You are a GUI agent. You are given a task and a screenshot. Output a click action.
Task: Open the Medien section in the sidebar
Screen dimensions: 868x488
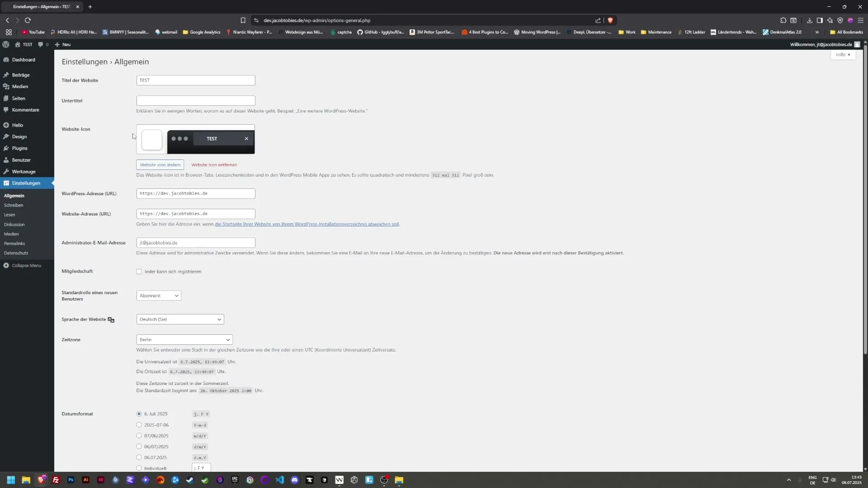[x=20, y=86]
